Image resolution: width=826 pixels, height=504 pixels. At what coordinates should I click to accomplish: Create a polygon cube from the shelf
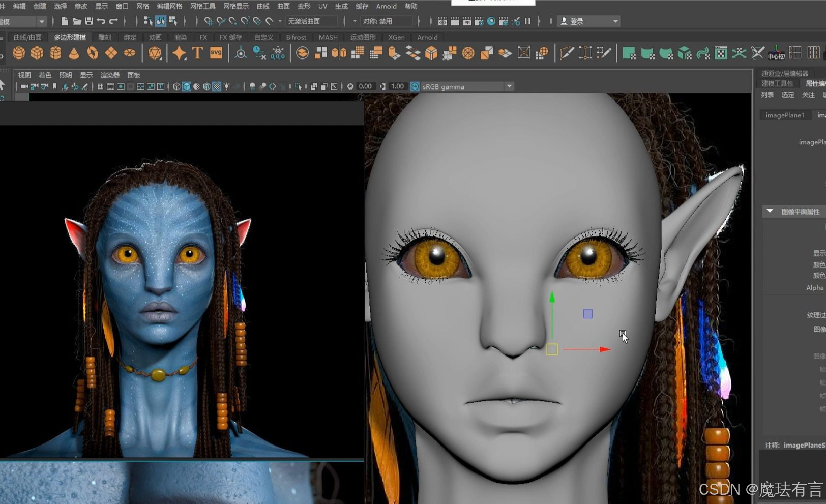37,53
